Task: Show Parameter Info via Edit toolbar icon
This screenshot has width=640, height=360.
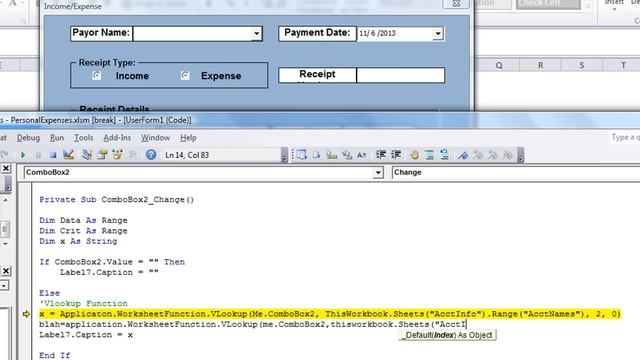Action: coord(347,155)
